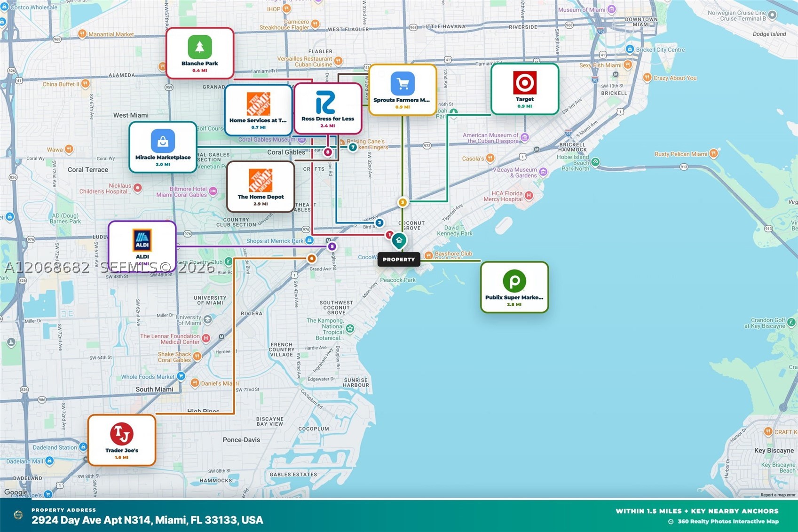Click the Ross Dress for Less card
798x532 pixels.
328,109
